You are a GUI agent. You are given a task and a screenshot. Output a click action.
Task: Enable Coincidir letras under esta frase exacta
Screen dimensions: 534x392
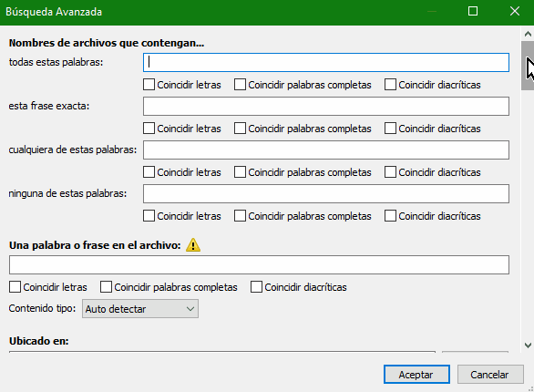(149, 129)
